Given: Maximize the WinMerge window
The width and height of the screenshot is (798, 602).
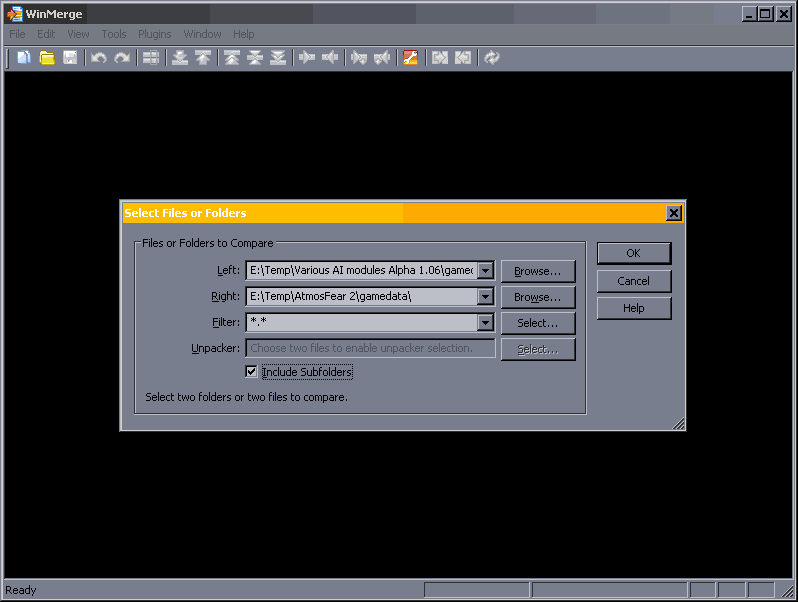Looking at the screenshot, I should coord(765,14).
